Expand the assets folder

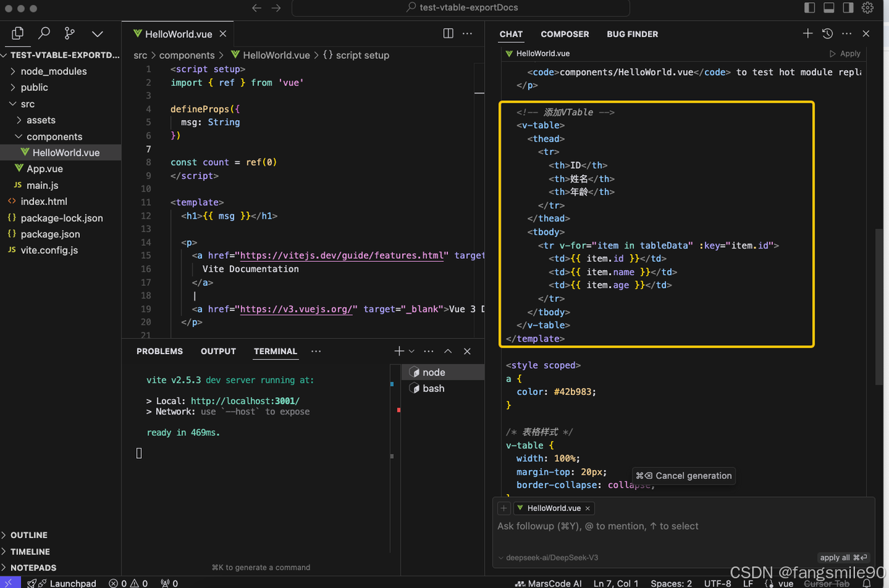click(60, 120)
